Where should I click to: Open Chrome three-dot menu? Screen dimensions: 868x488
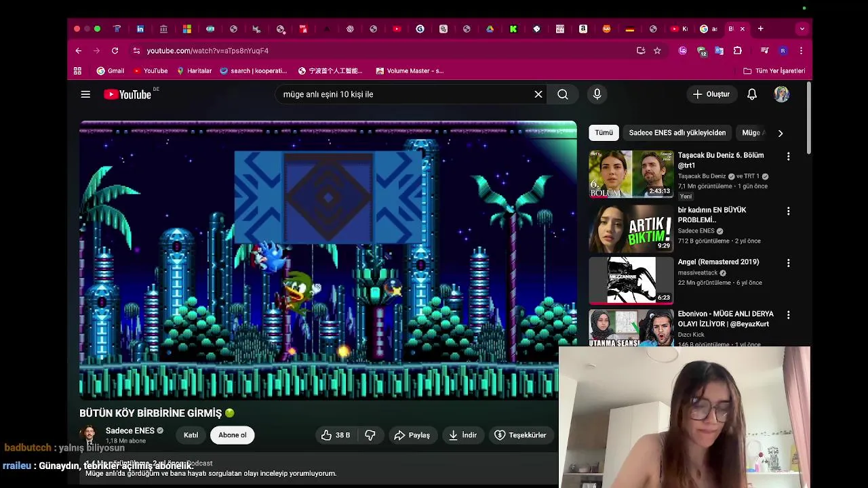coord(801,51)
